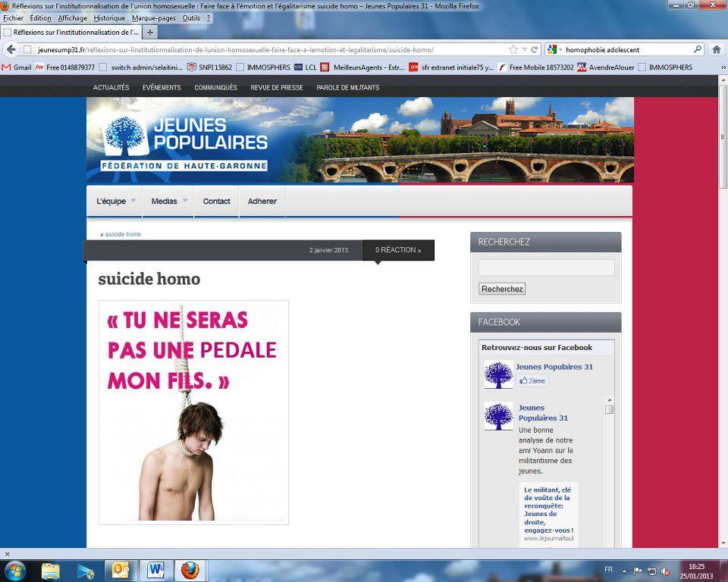Image resolution: width=728 pixels, height=582 pixels.
Task: Open Microsoft Word from the taskbar
Action: click(155, 570)
